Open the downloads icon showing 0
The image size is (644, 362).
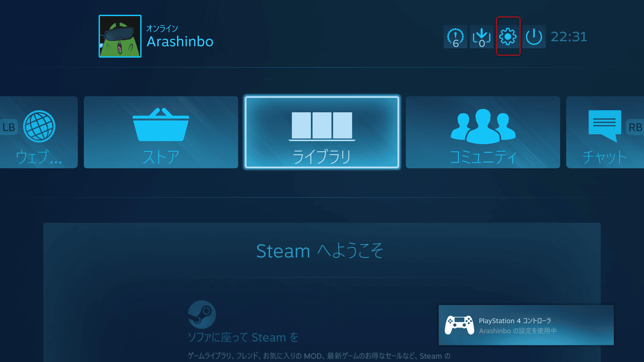[x=481, y=37]
